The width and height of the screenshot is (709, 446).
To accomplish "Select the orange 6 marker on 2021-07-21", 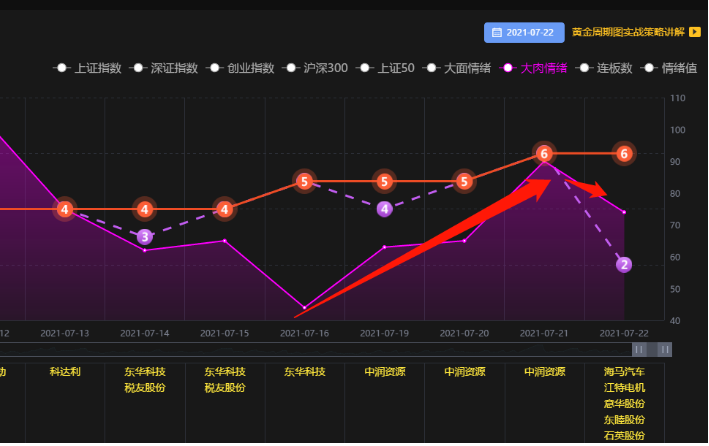I will click(544, 153).
